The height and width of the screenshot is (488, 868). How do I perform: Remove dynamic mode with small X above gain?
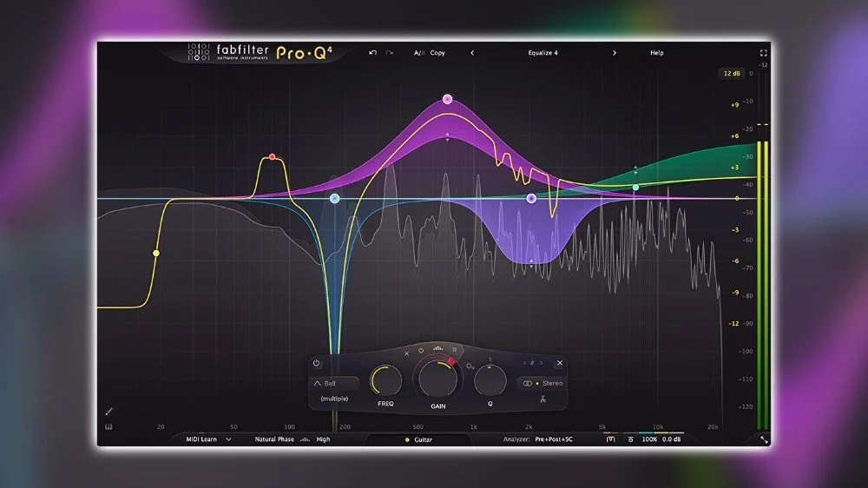point(406,353)
